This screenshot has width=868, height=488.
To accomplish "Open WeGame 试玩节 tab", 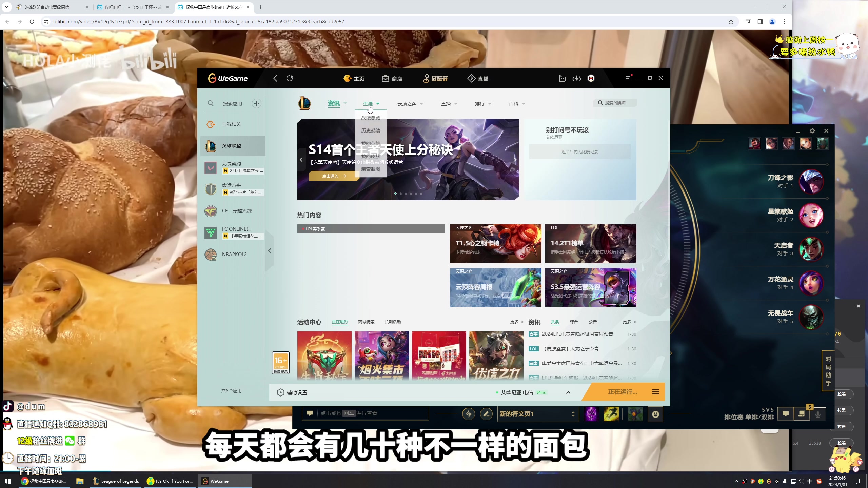I will point(435,79).
